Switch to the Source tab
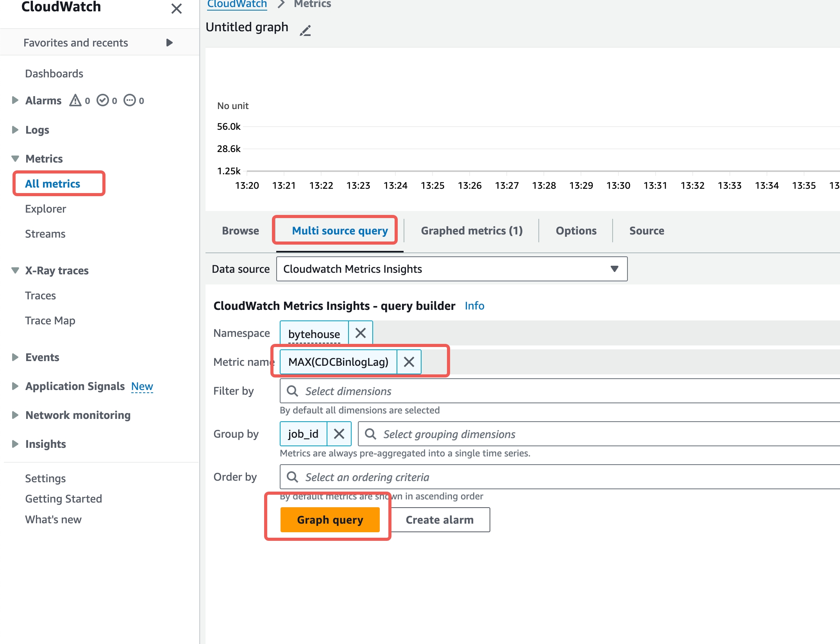This screenshot has width=840, height=644. tap(647, 231)
